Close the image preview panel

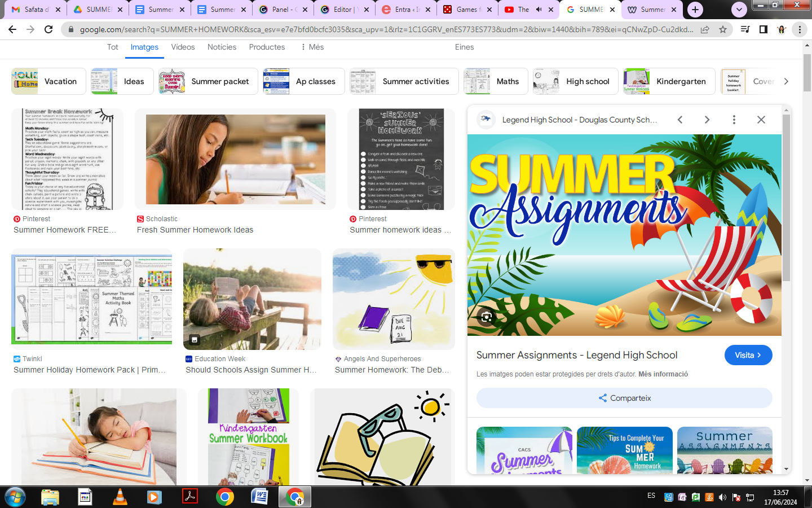(761, 120)
